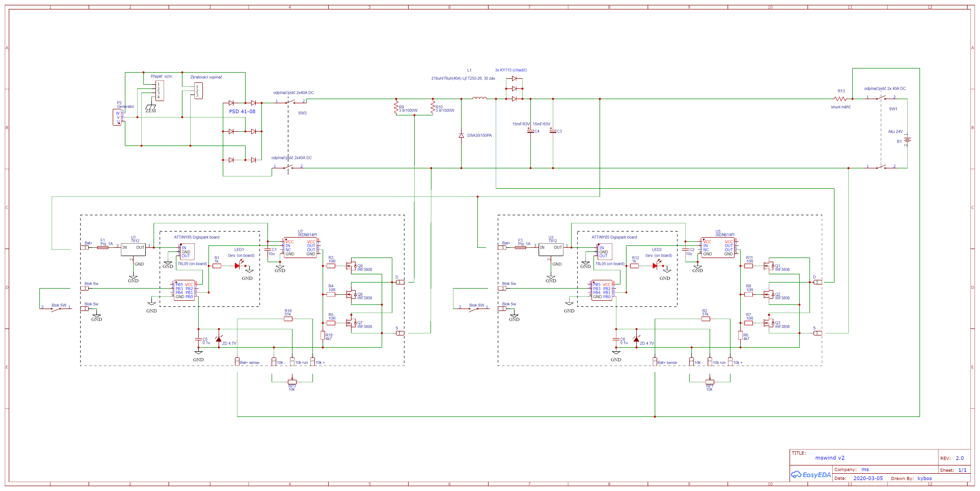
Task: Click the U7 IXDN614PI driver chip
Action: point(301,248)
